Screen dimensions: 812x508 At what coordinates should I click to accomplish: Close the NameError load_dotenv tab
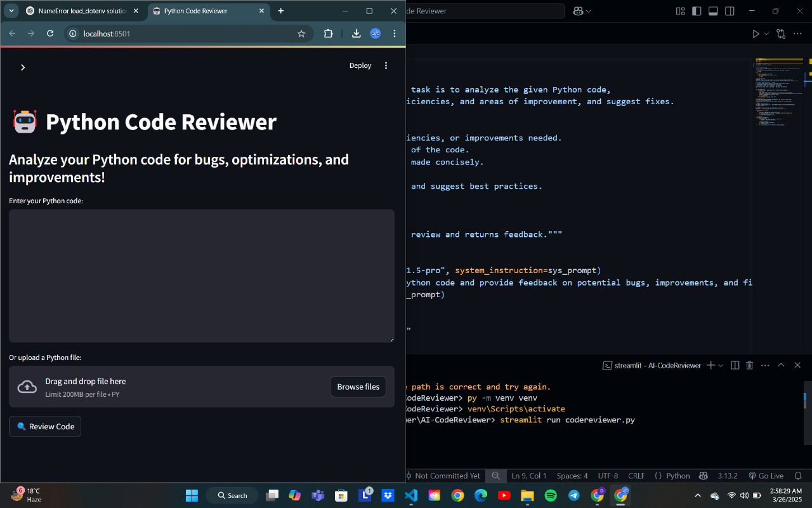(135, 11)
